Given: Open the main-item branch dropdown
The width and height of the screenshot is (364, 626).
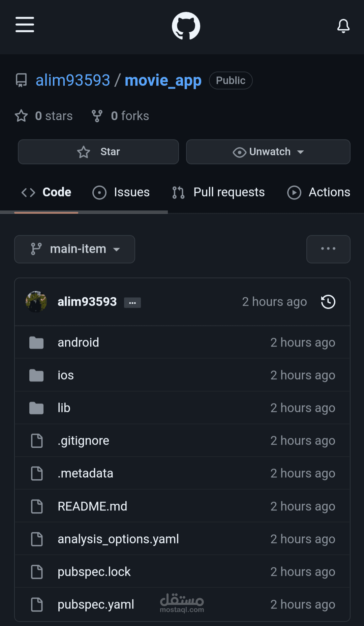Looking at the screenshot, I should [x=74, y=249].
